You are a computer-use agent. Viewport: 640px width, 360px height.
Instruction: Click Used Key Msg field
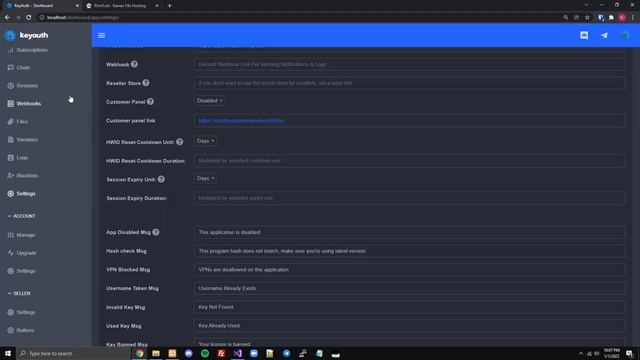pos(409,326)
